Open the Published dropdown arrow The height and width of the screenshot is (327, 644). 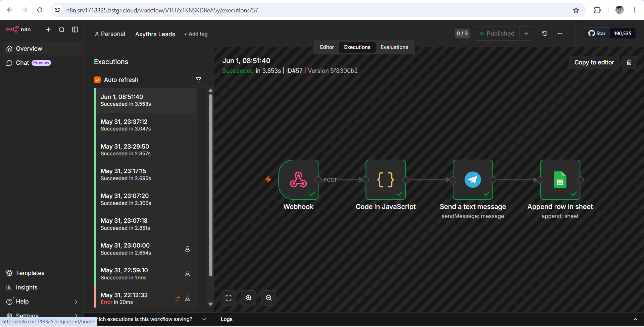click(527, 34)
